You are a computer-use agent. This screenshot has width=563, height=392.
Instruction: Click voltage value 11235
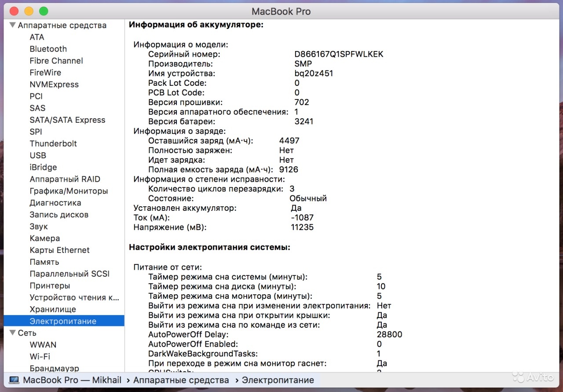[302, 227]
